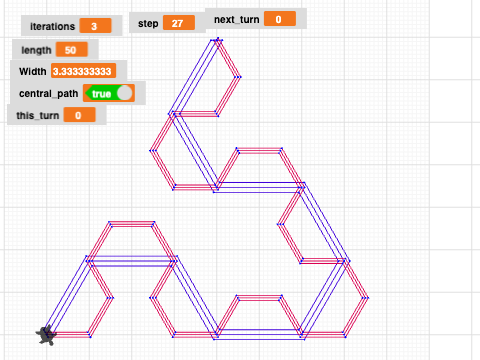Click the length value 50
Viewport: 480px width, 360px height.
tap(72, 50)
